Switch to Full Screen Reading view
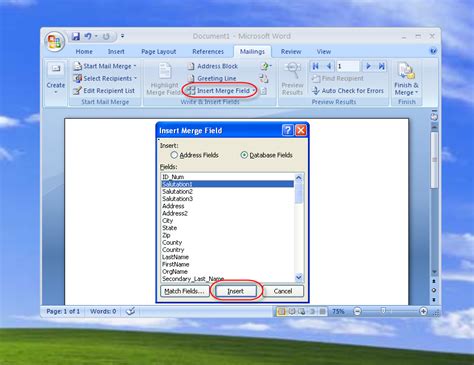The width and height of the screenshot is (474, 365). point(292,311)
